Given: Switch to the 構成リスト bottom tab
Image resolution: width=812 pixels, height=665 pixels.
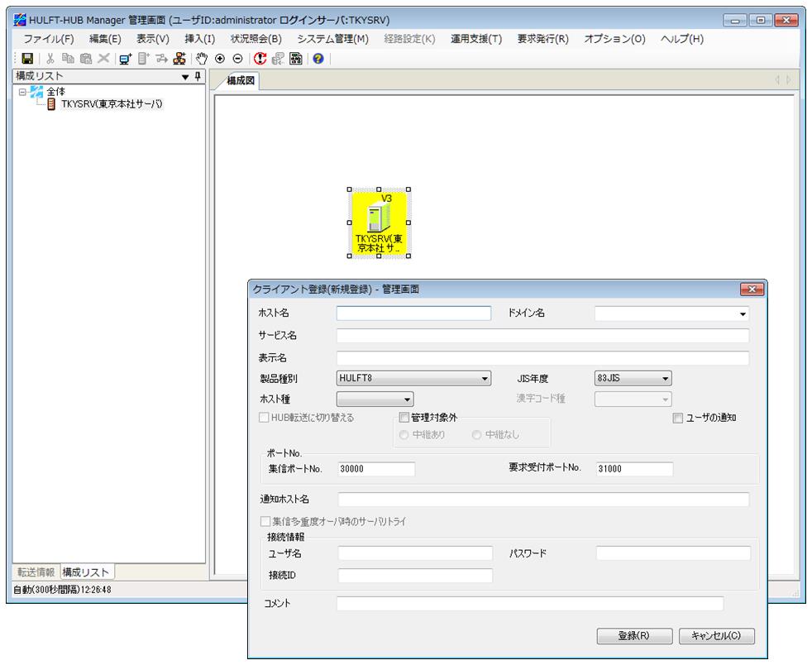Looking at the screenshot, I should [x=86, y=572].
